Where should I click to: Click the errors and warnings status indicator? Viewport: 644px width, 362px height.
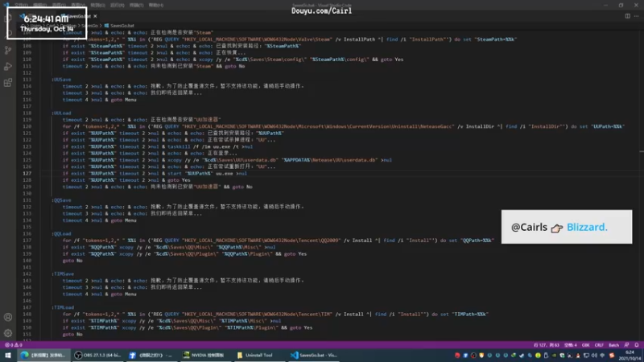click(13, 345)
